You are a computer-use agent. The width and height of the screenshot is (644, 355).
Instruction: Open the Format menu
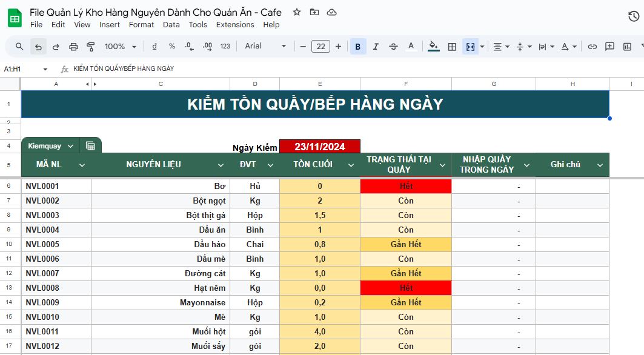[x=141, y=25]
